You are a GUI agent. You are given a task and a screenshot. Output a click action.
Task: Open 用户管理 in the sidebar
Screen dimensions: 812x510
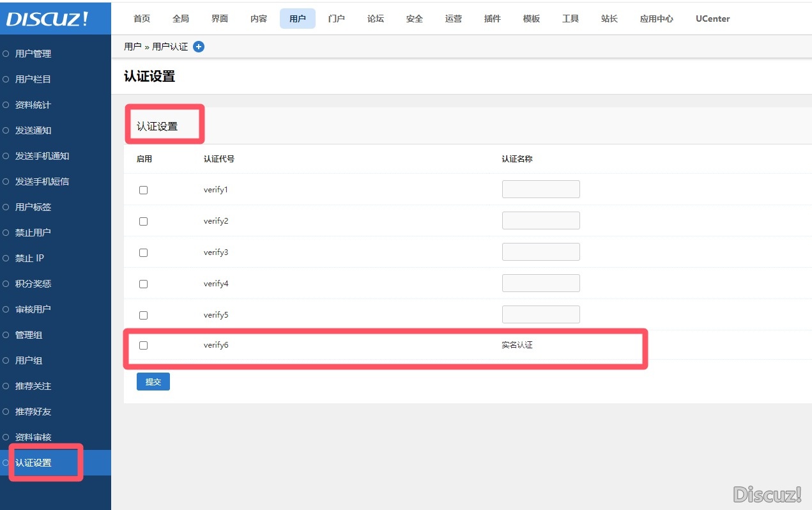click(x=33, y=54)
